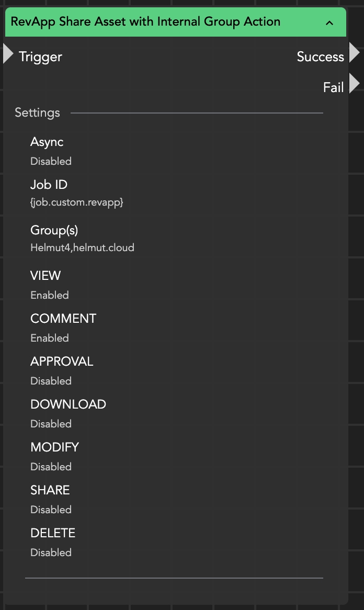Select the RevApp Share Asset node title
Viewport: 364px width, 610px height.
click(x=145, y=22)
